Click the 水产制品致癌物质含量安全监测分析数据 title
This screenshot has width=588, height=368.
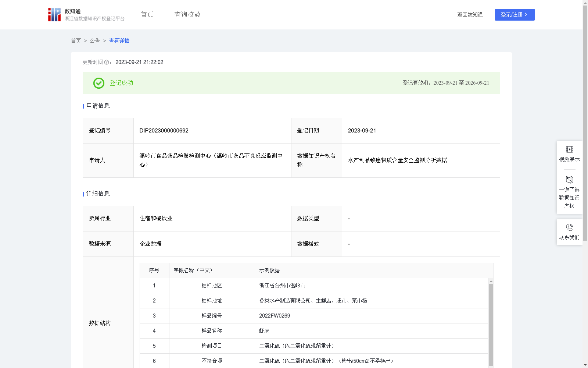397,160
